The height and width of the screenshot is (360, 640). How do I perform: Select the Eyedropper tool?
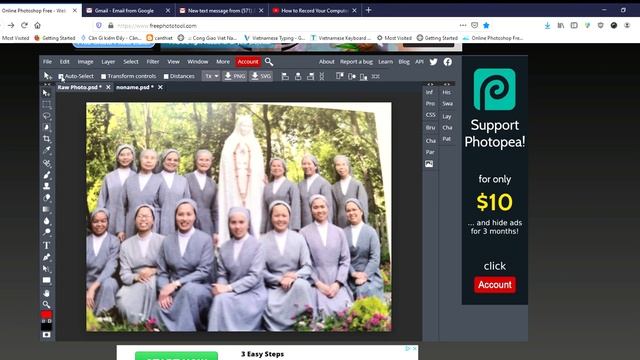pos(47,150)
